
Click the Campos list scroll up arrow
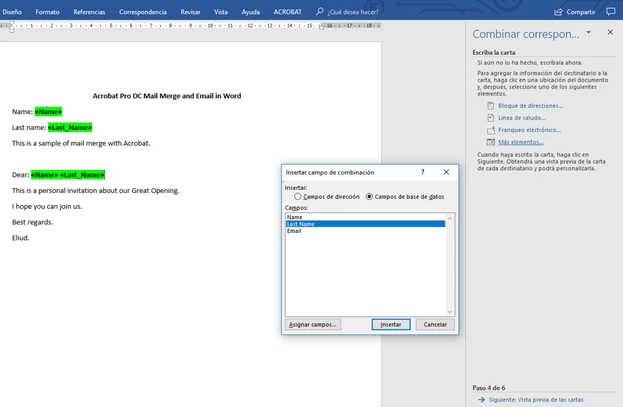(450, 218)
